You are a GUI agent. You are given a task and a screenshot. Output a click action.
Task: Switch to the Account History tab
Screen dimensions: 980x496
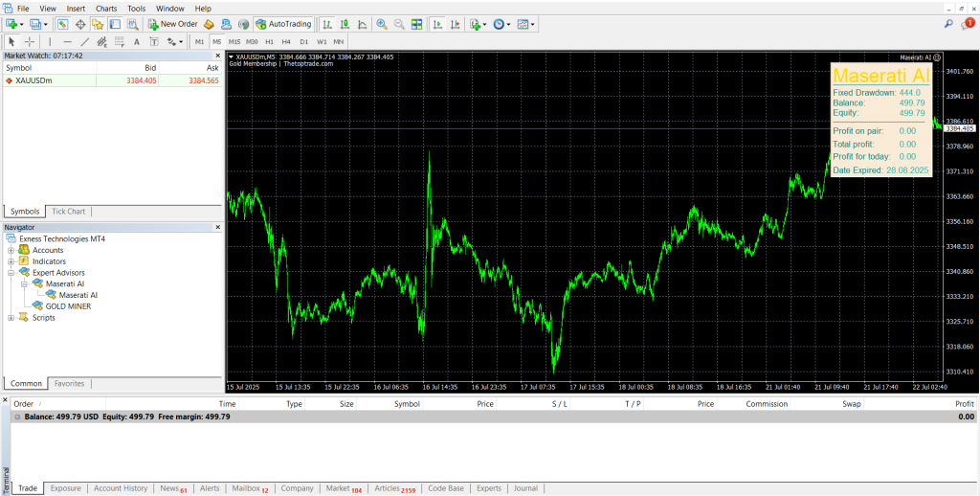pyautogui.click(x=121, y=488)
